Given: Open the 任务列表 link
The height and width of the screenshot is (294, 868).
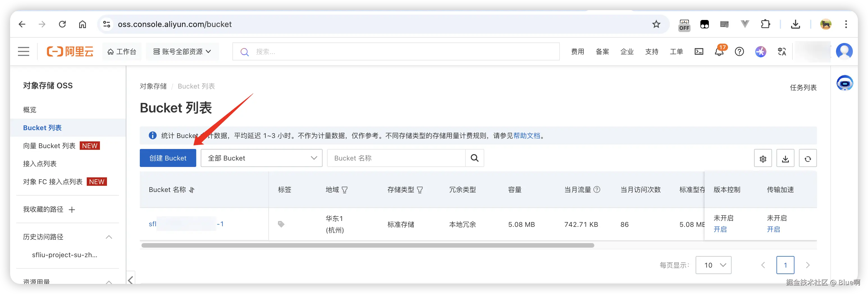Looking at the screenshot, I should pos(803,88).
